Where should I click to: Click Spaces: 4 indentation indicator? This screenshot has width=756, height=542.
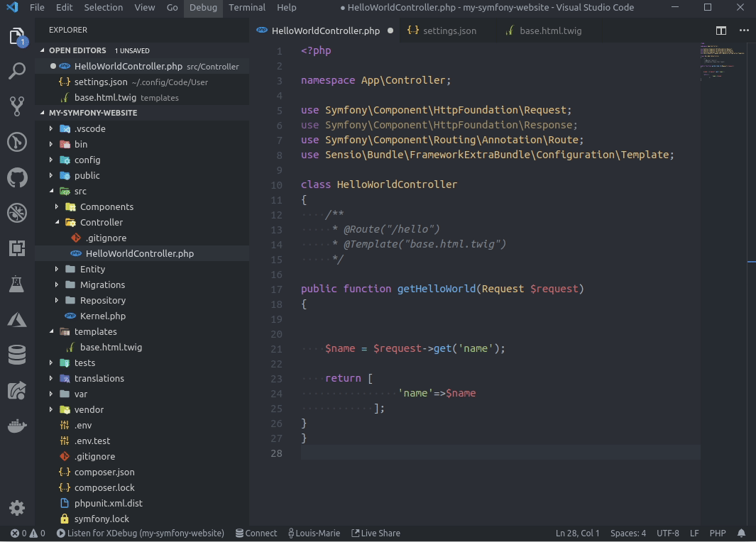click(628, 533)
